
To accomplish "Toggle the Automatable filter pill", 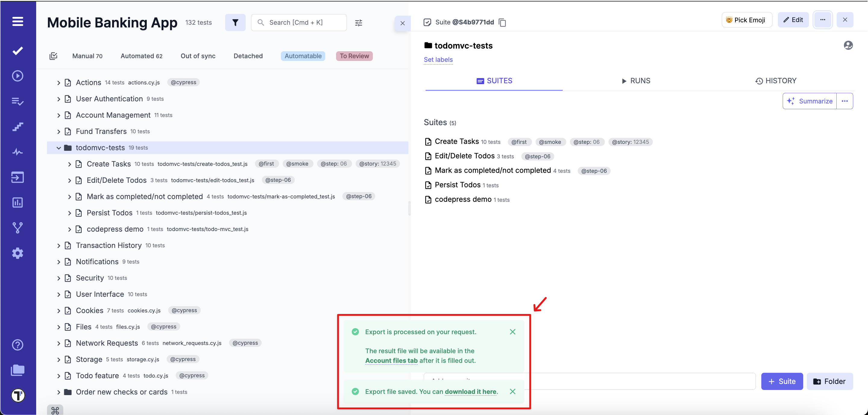I will click(303, 55).
